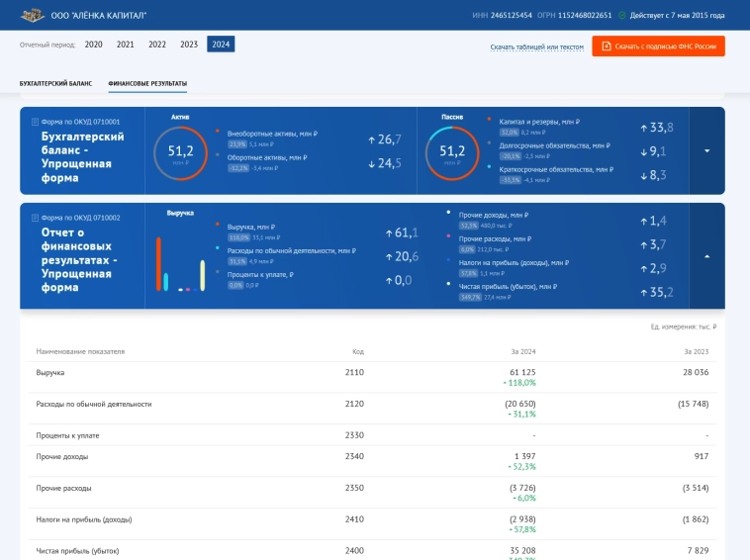
Task: Click form icon next to ОКУД 0710002
Action: (36, 218)
